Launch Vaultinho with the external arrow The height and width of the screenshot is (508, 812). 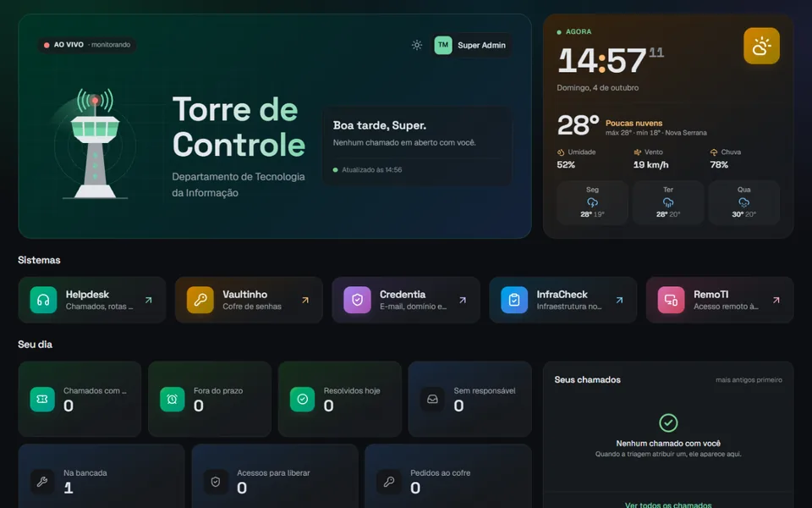click(305, 300)
